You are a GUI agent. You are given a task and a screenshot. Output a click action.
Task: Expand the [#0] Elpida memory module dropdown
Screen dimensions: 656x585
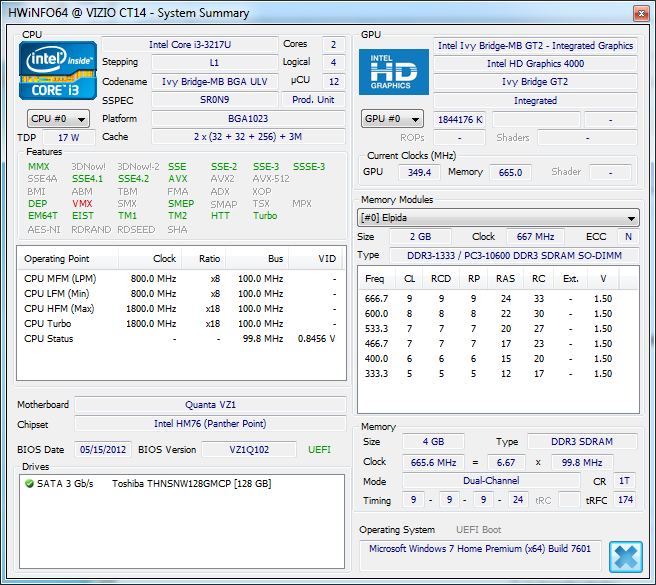click(x=498, y=218)
